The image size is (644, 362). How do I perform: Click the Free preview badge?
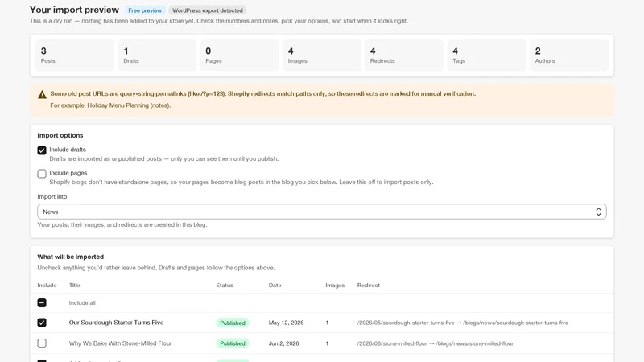(x=145, y=10)
